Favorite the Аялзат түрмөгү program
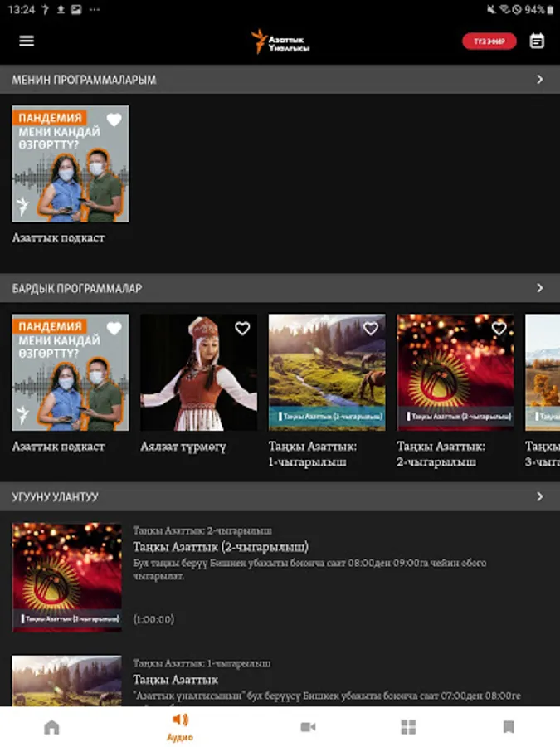This screenshot has width=560, height=747. coord(242,328)
